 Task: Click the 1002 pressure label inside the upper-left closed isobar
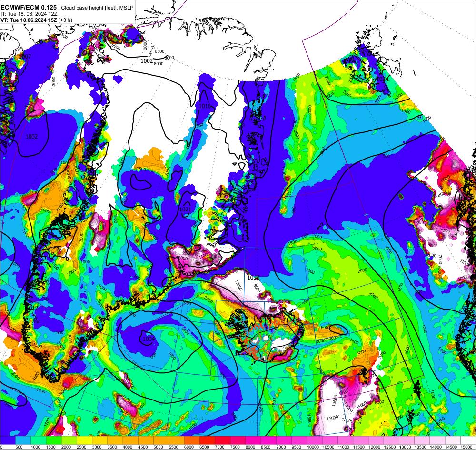click(31, 137)
